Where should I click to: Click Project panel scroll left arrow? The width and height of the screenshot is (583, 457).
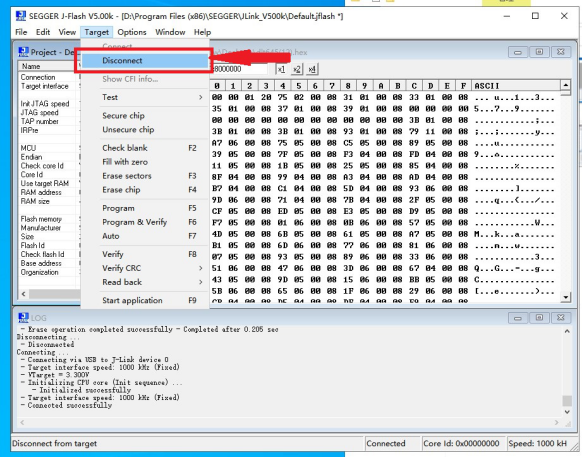(23, 294)
